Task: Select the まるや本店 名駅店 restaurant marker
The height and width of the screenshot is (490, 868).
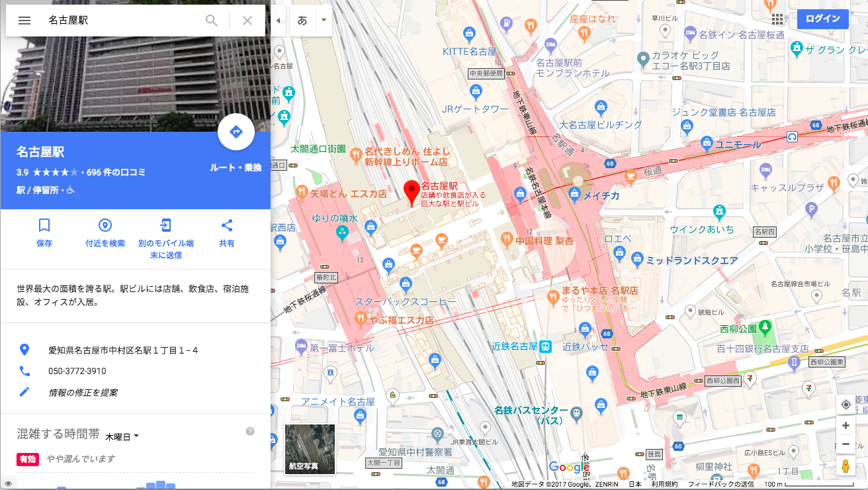Action: point(554,299)
